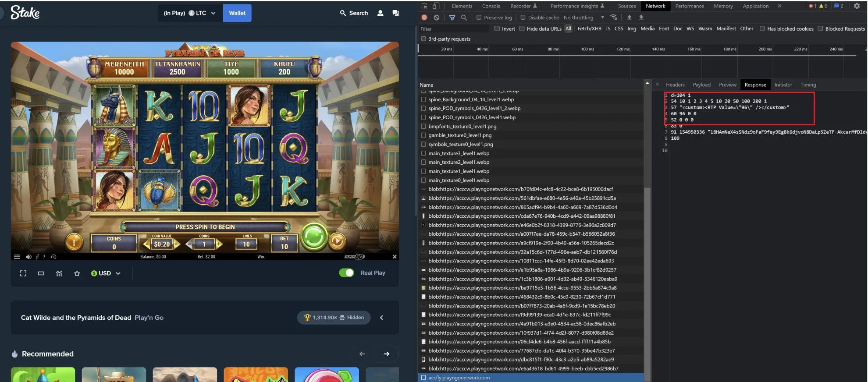Image resolution: width=868 pixels, height=382 pixels.
Task: Close the game bottom bar with X
Action: (x=395, y=257)
